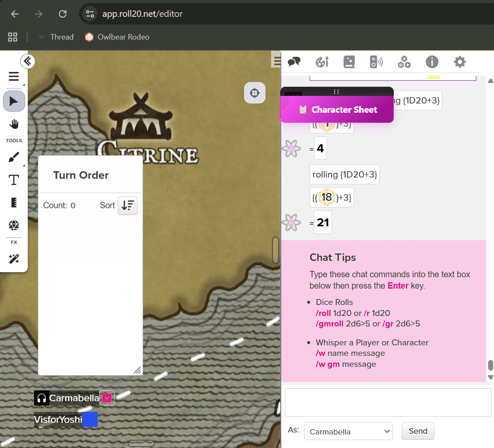This screenshot has width=494, height=448.
Task: Click the bottom map drag handle bar
Action: click(x=141, y=443)
